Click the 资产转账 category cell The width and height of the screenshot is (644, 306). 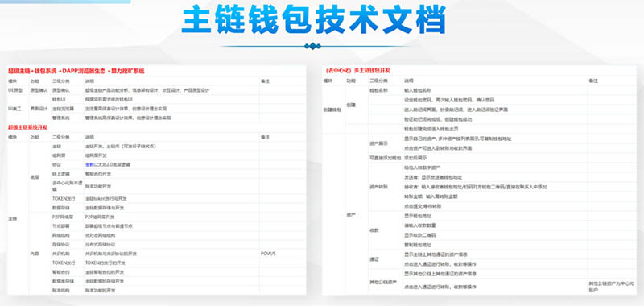[378, 187]
